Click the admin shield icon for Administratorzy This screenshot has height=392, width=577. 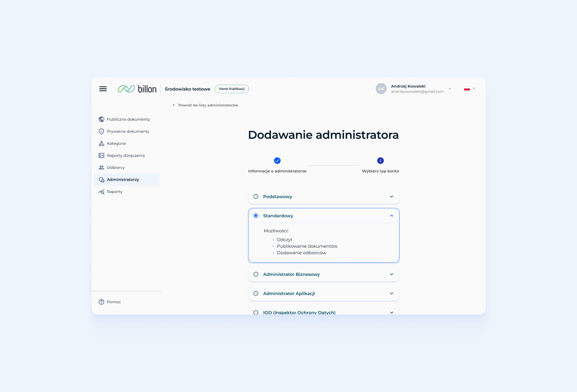101,180
